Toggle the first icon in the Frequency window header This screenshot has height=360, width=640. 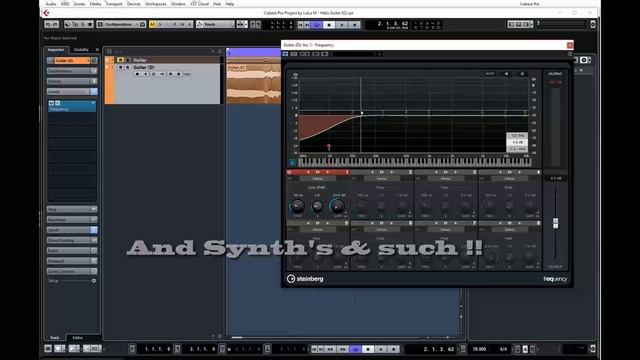coord(285,54)
